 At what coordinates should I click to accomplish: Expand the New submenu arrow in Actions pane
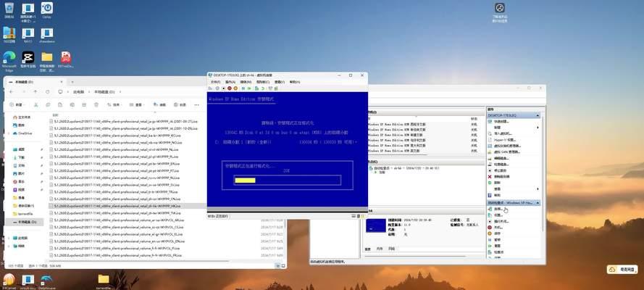pyautogui.click(x=538, y=128)
